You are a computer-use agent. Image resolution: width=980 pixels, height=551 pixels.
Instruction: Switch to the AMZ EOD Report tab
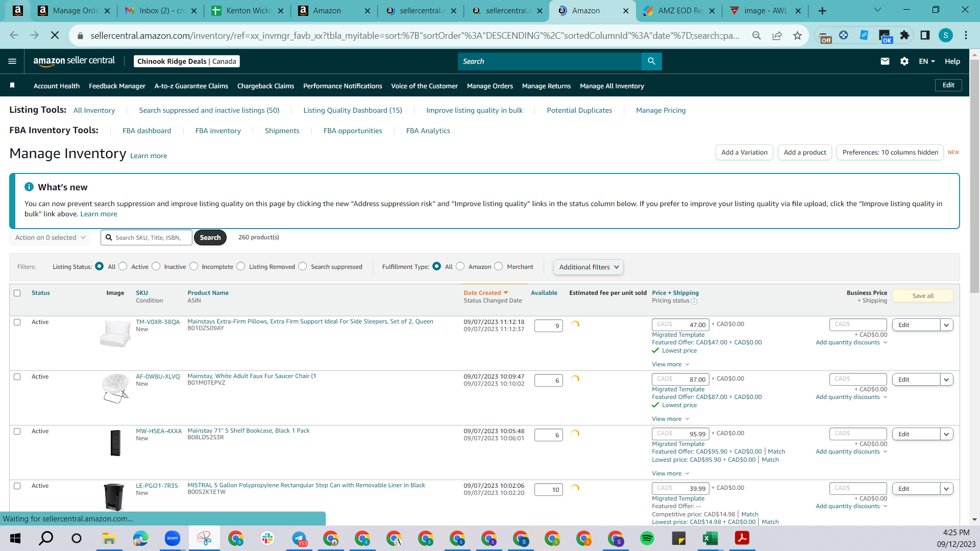pos(679,11)
